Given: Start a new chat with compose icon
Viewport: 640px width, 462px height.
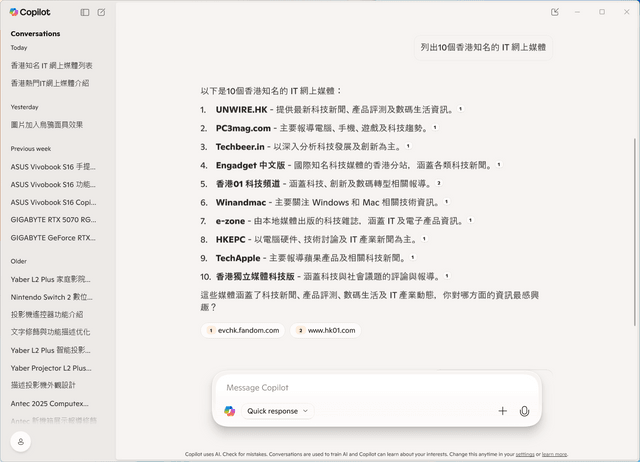Looking at the screenshot, I should (101, 12).
